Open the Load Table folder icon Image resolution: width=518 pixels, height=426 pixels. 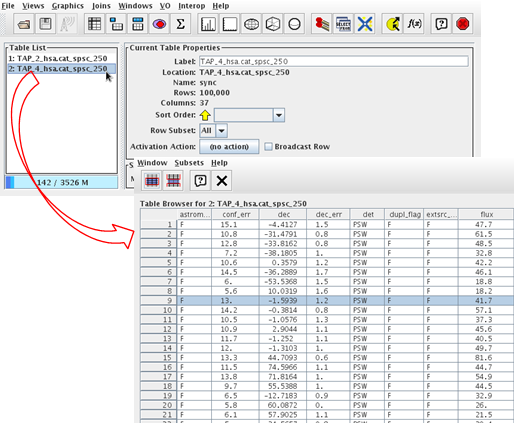pyautogui.click(x=24, y=24)
